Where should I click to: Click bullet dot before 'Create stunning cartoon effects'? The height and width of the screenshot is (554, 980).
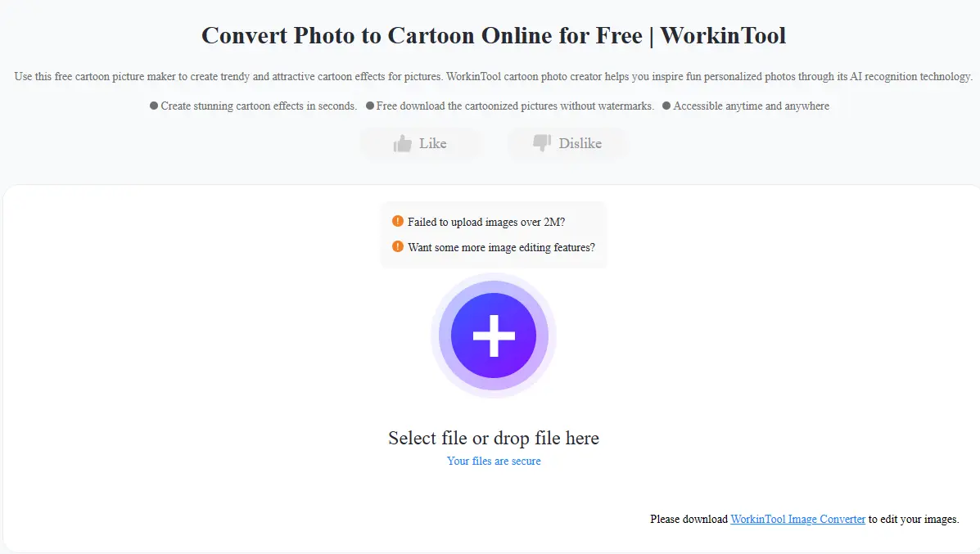pos(154,106)
